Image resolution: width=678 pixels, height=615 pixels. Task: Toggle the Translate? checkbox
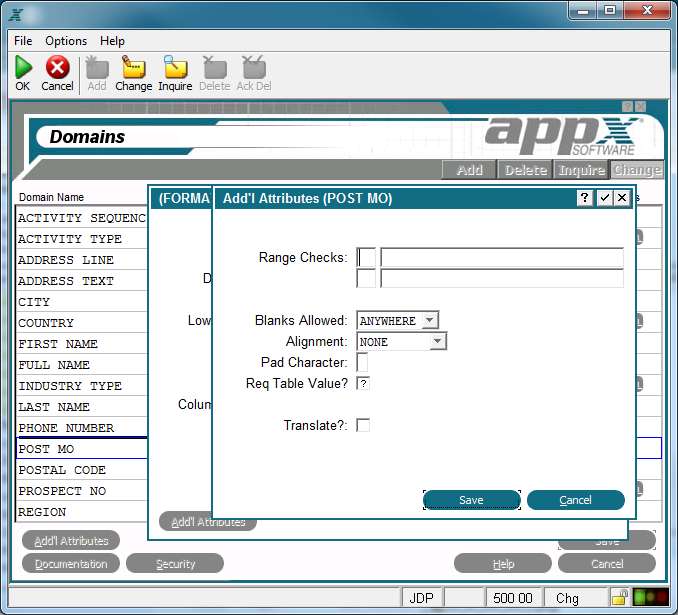pyautogui.click(x=363, y=425)
